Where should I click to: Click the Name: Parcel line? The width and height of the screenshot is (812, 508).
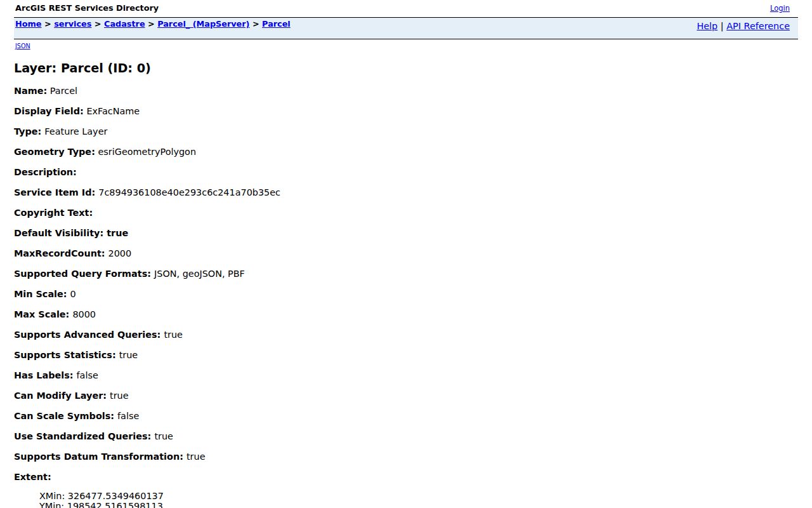46,91
